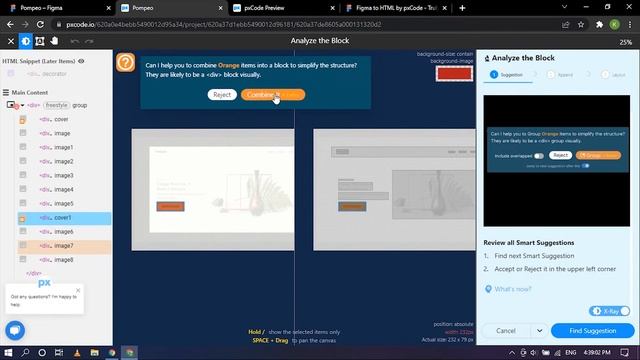
Task: Toggle the X-Ray view toolbar icon
Action: [25, 41]
